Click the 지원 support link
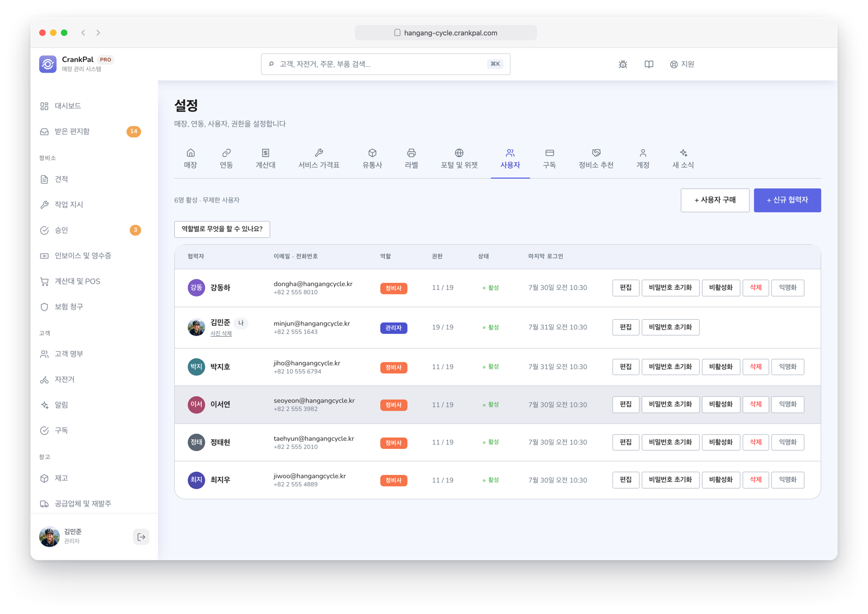 coord(682,64)
